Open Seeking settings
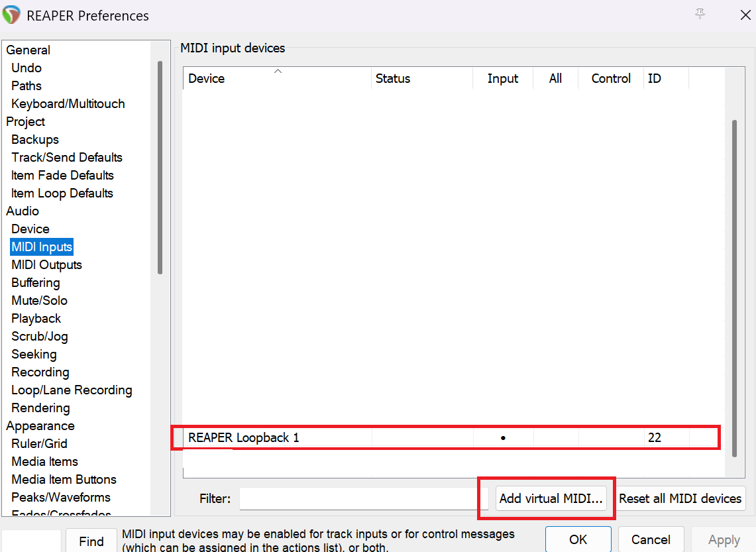 click(34, 354)
